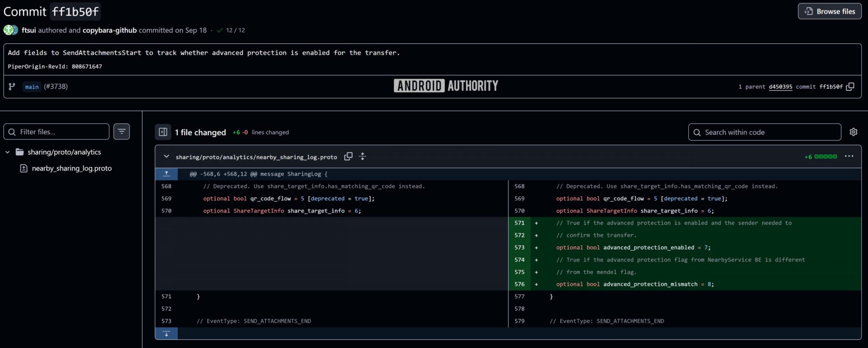
Task: Toggle the file tree sidebar panel
Action: 163,132
